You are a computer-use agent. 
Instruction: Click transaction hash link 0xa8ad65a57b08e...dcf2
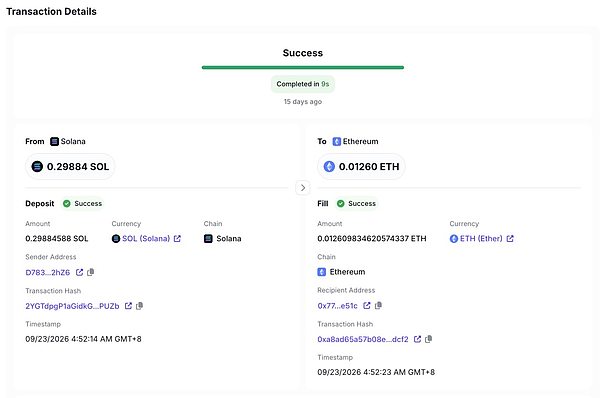point(363,339)
